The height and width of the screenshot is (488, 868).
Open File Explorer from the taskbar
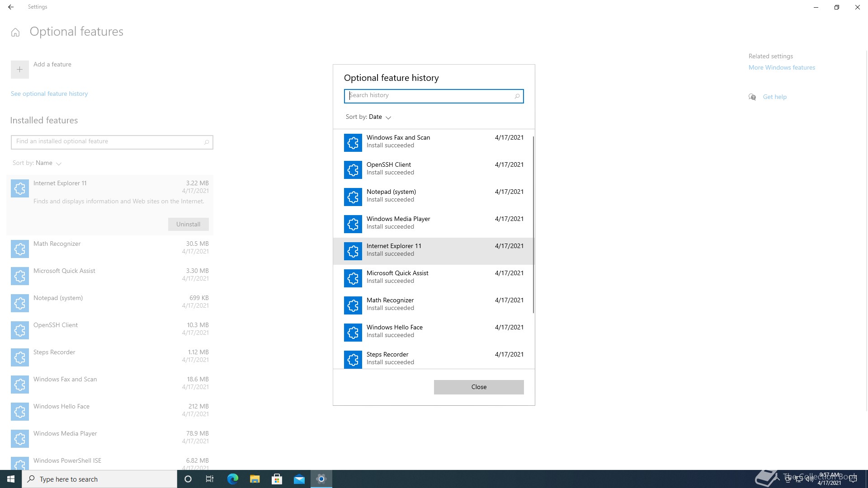click(255, 479)
